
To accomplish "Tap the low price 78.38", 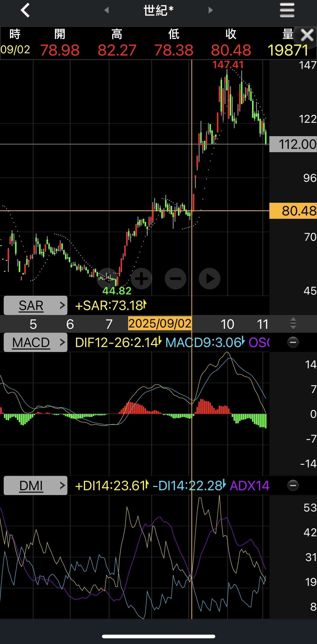I will [x=174, y=50].
